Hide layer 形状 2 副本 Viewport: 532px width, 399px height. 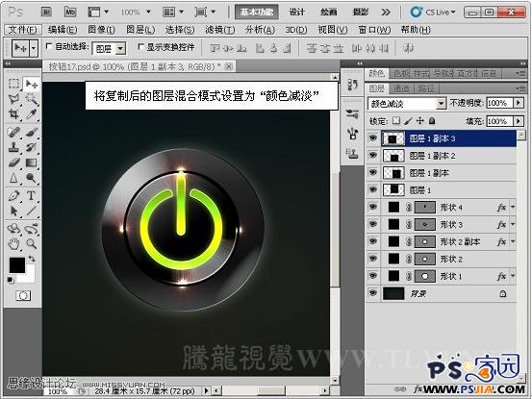373,241
